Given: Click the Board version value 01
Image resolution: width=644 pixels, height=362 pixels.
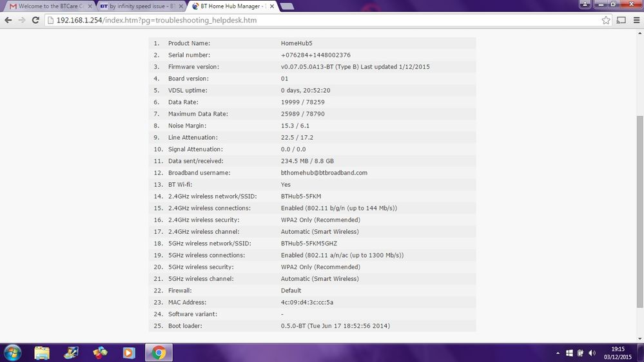Looking at the screenshot, I should (x=284, y=79).
